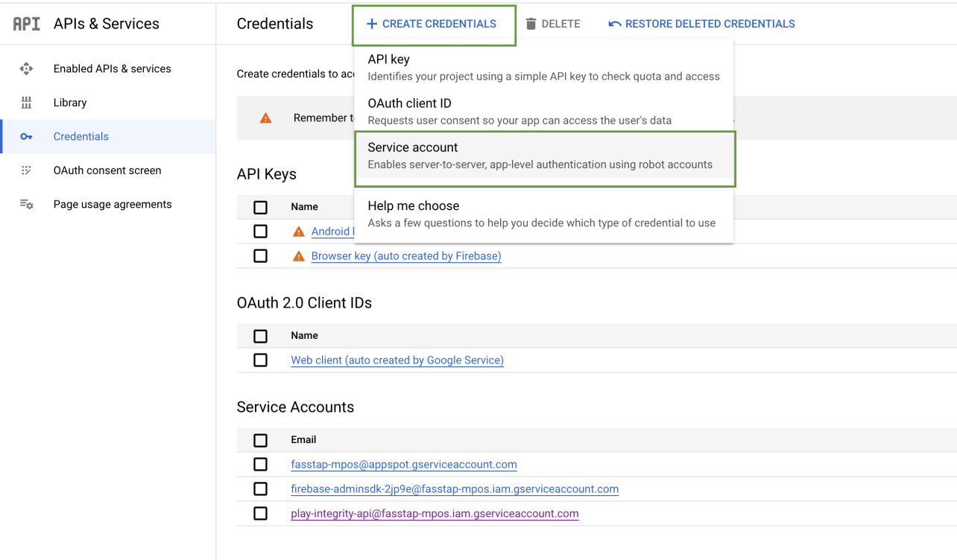Image resolution: width=957 pixels, height=560 pixels.
Task: Open the play-integrity-api service account link
Action: coord(435,514)
